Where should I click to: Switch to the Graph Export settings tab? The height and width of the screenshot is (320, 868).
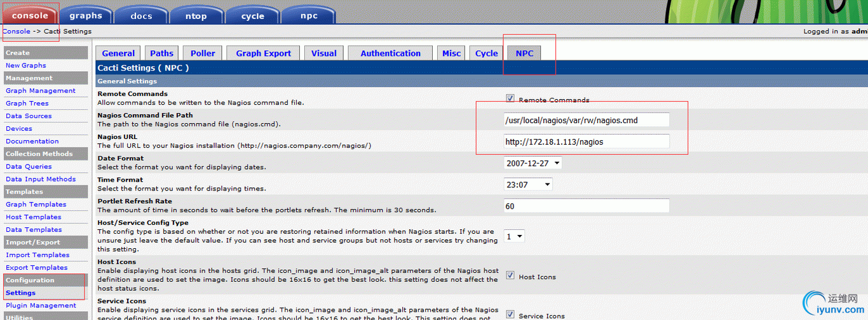click(263, 53)
